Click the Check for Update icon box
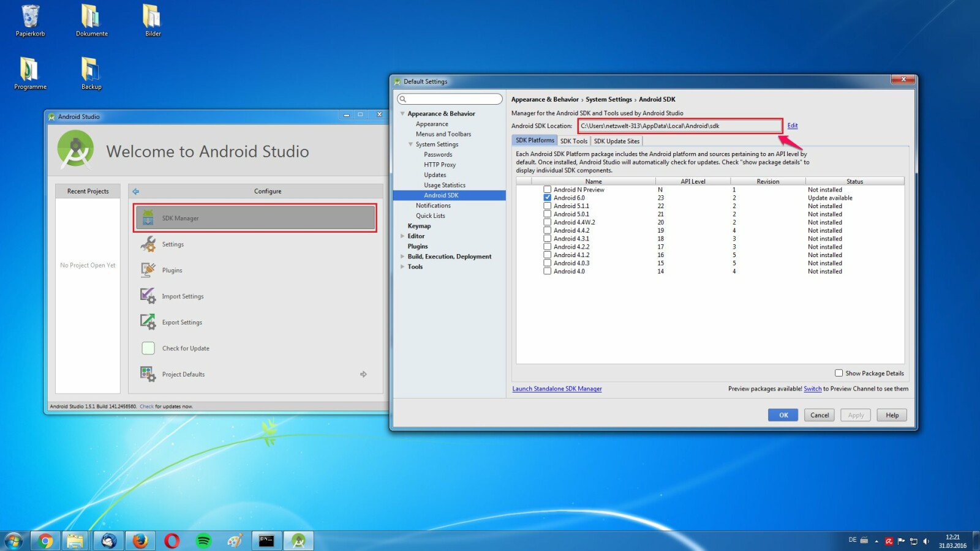Viewport: 980px width, 551px height. (x=148, y=348)
